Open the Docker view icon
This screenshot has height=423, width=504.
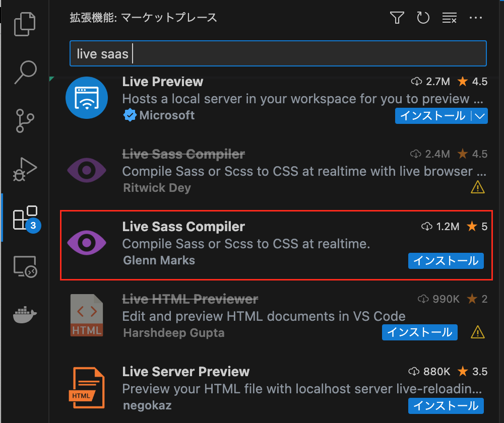tap(25, 314)
